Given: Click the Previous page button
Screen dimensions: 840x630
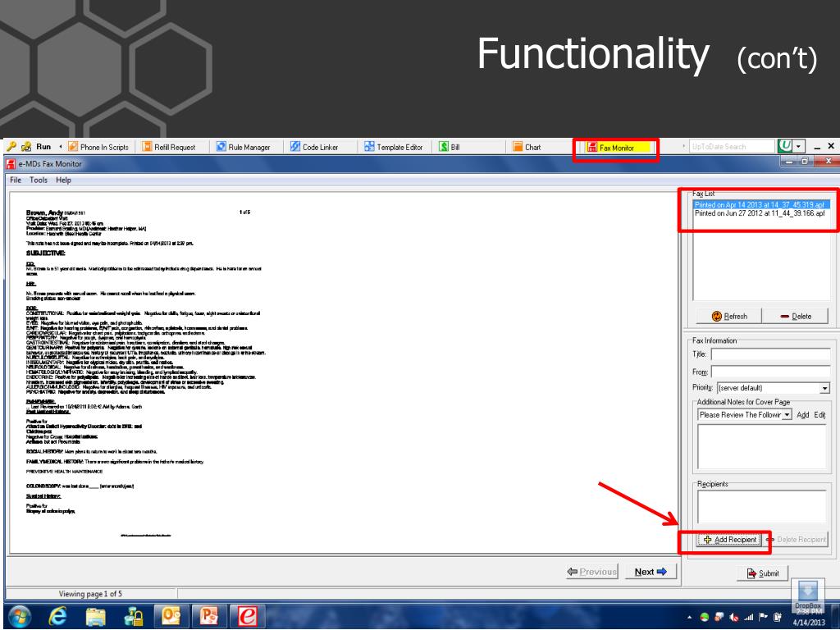Looking at the screenshot, I should (x=592, y=572).
